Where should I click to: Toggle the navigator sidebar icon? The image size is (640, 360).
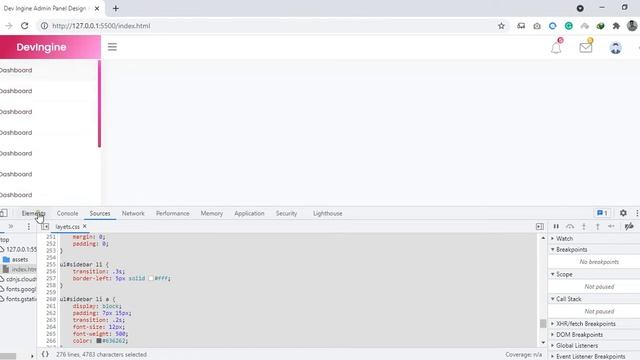coord(45,227)
